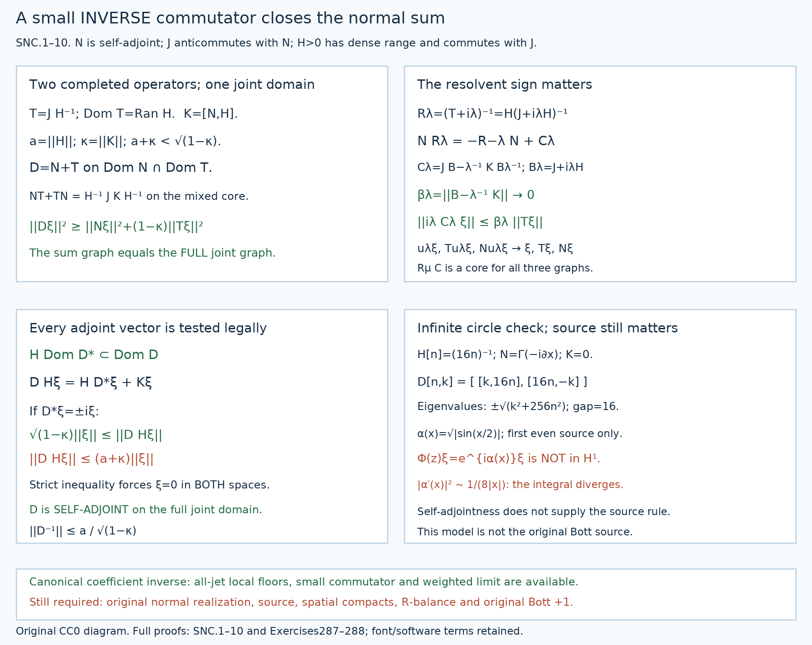
Task: Select the subtitle line starting 'SNC.1–10. N is self-adjoint'
Action: (276, 43)
